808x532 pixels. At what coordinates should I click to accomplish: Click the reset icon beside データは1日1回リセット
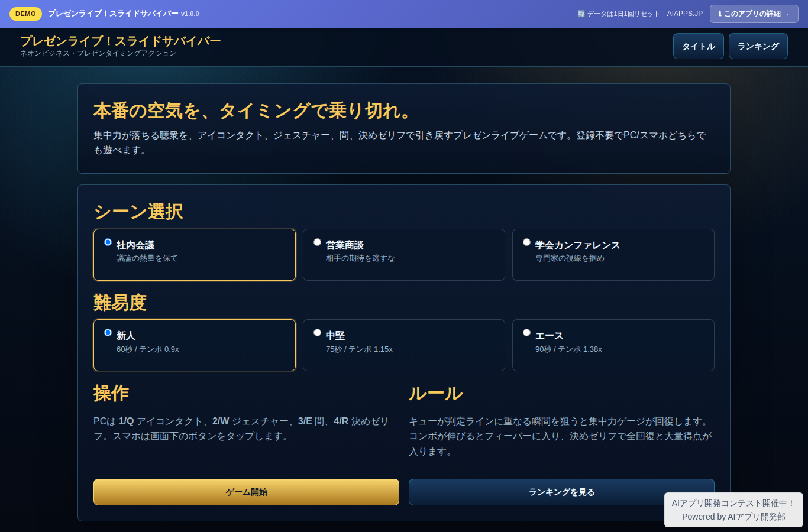pyautogui.click(x=581, y=14)
